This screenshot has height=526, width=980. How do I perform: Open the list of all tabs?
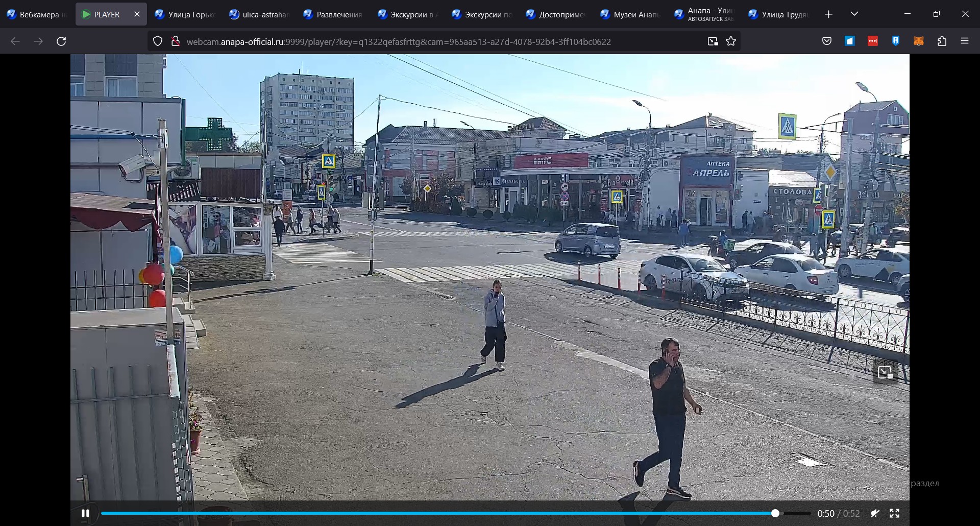tap(854, 14)
